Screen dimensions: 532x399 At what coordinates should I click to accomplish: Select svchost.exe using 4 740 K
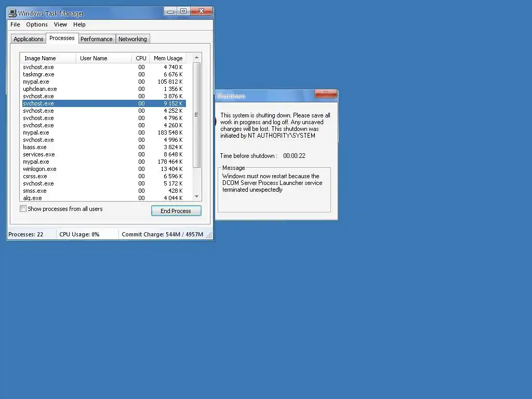104,67
